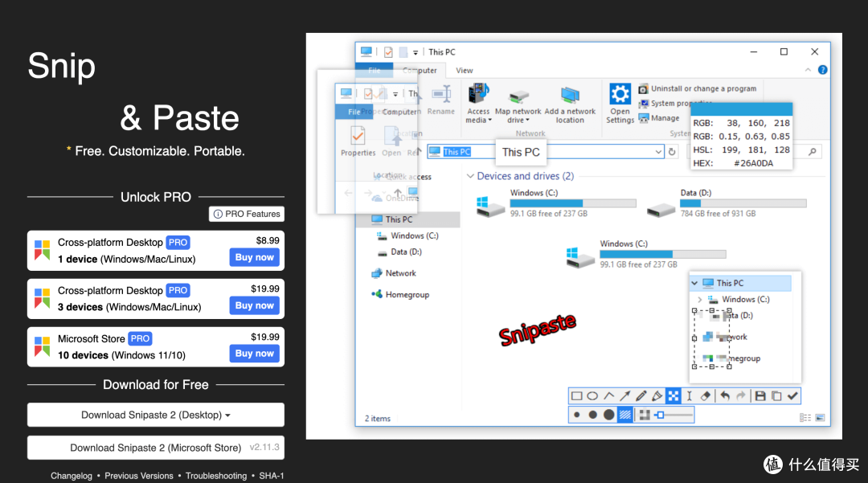Click the blue color preview swatch
This screenshot has width=868, height=483.
[x=742, y=109]
